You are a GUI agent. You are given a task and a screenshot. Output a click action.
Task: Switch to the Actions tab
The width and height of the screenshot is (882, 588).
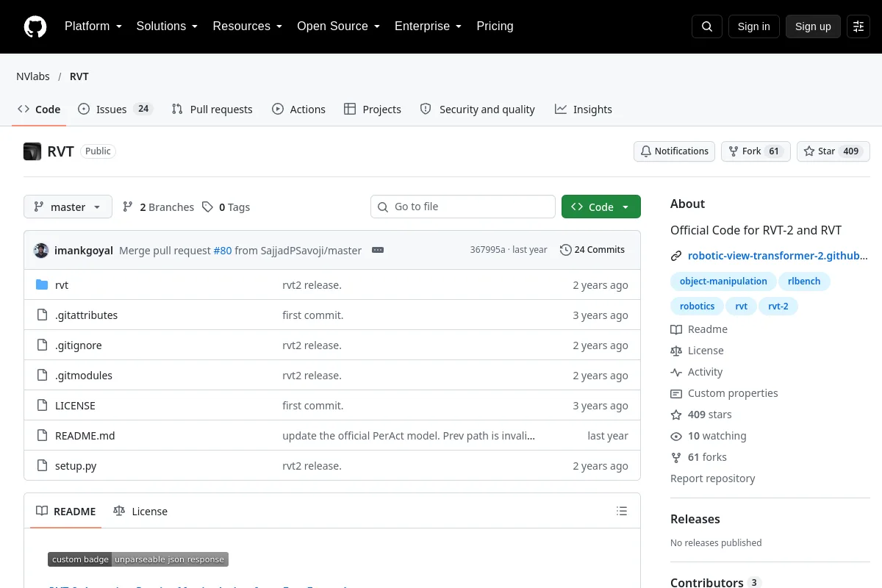(x=298, y=110)
